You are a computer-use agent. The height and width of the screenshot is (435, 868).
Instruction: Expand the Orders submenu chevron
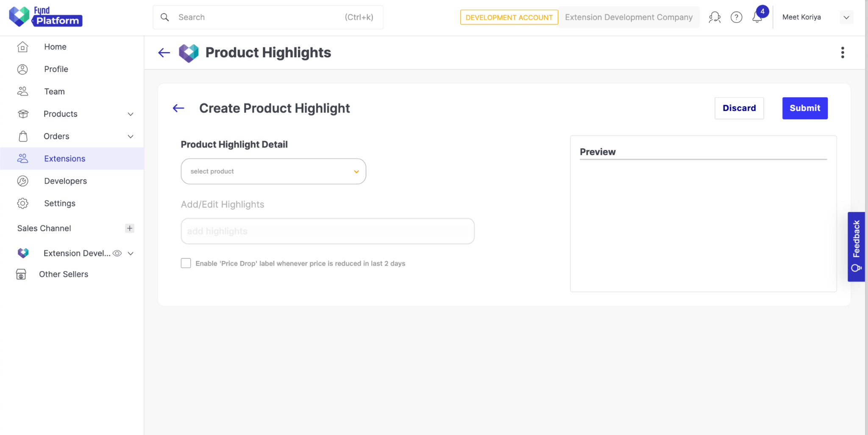131,136
